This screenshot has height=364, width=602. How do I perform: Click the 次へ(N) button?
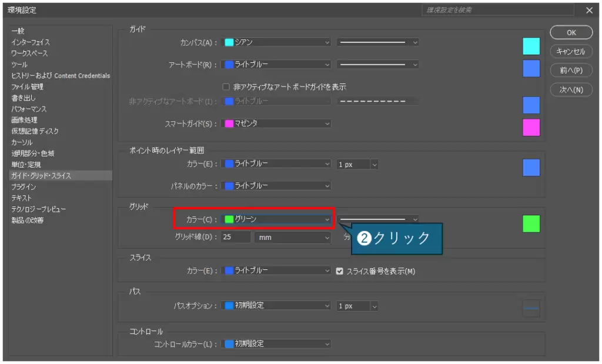pyautogui.click(x=571, y=90)
